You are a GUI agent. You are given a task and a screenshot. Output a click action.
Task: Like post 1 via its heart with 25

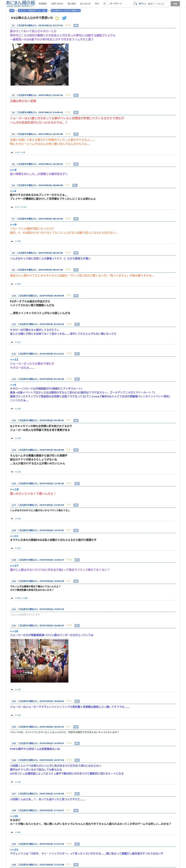(x=68, y=25)
